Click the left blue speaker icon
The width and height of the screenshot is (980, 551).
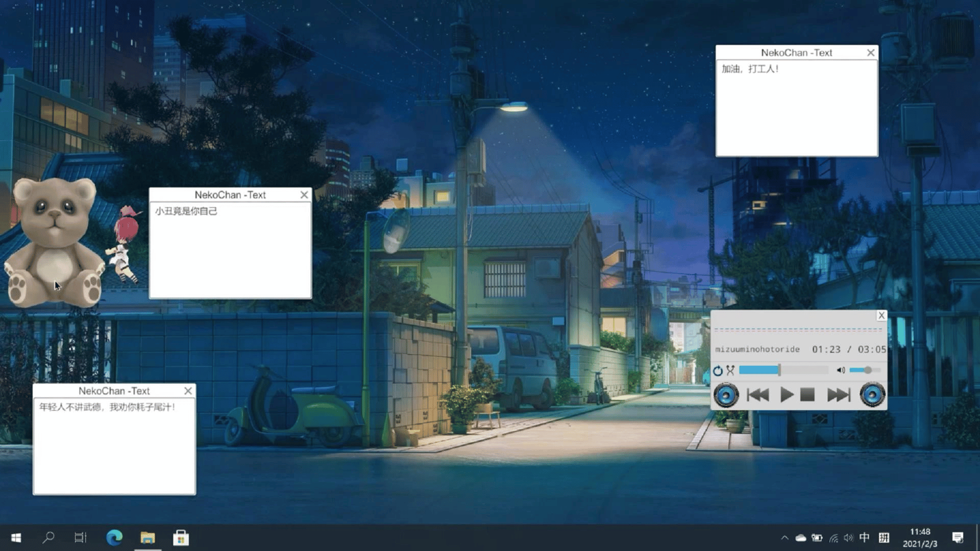point(726,395)
